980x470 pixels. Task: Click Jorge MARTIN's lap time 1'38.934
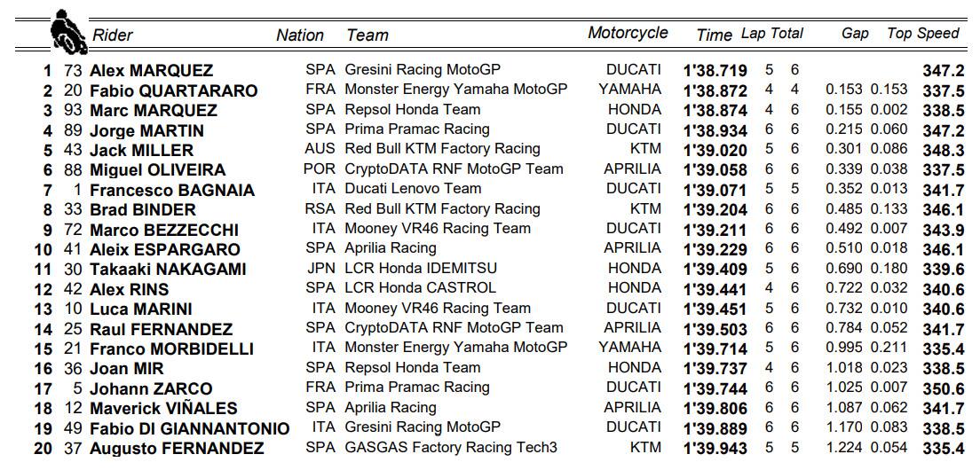(x=715, y=130)
